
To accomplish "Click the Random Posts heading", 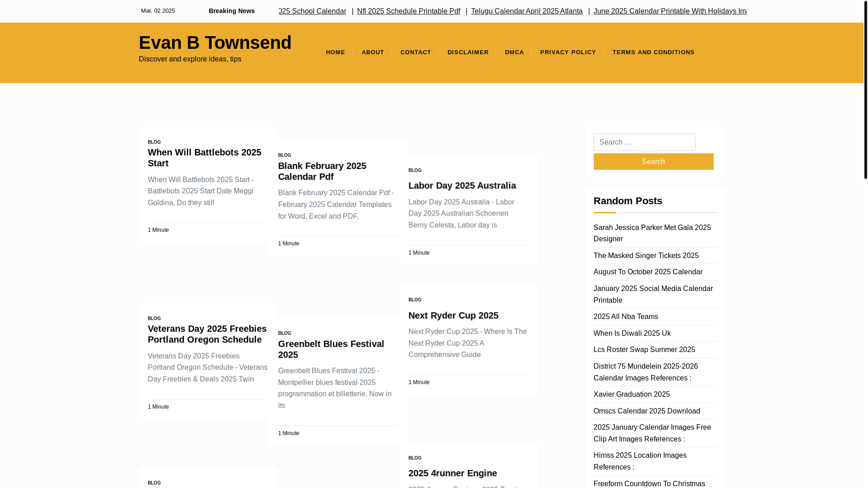I will pos(627,201).
